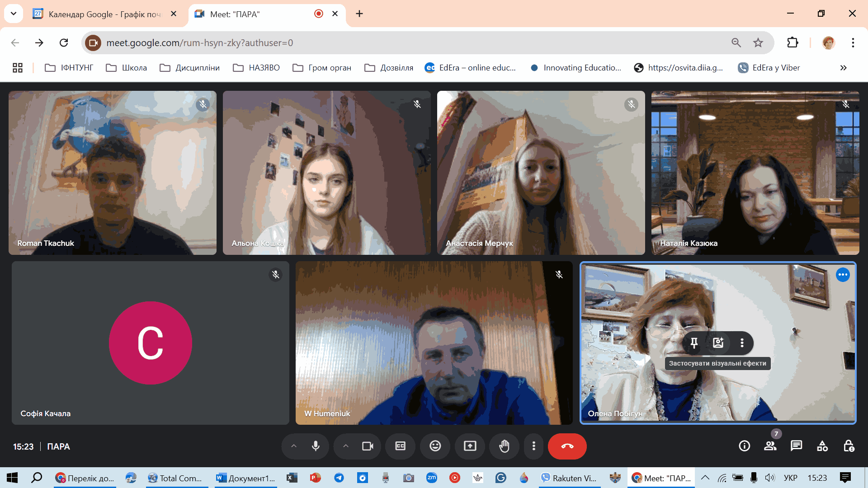Open the activities panel icon
868x488 pixels.
pyautogui.click(x=822, y=446)
